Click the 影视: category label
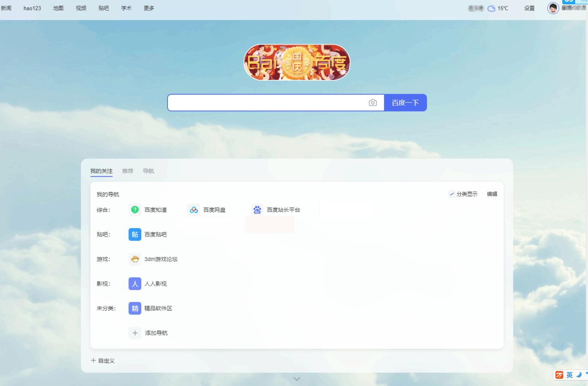 point(104,284)
